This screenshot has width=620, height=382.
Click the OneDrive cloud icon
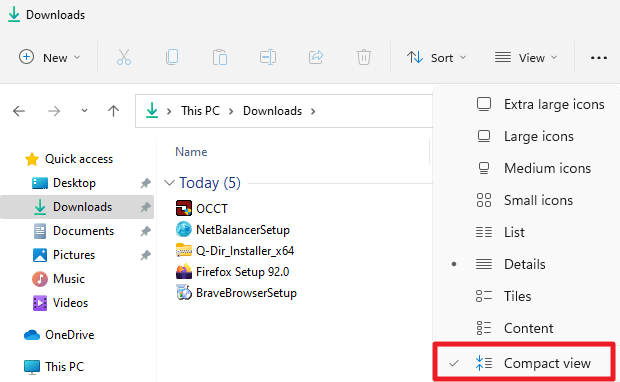[x=32, y=335]
